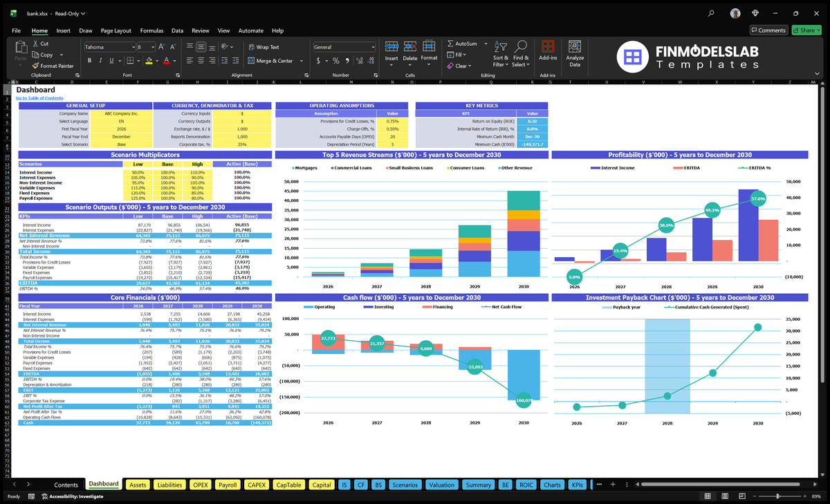
Task: Switch to Page Layout view icon
Action: [x=725, y=496]
